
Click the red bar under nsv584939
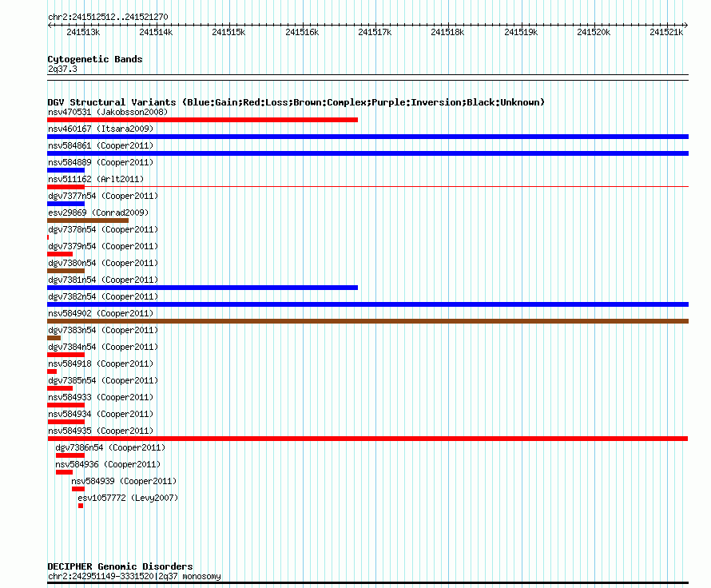[x=78, y=489]
